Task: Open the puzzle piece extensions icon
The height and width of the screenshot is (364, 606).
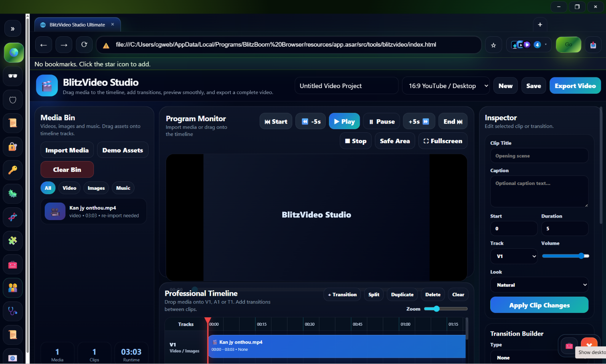Action: pyautogui.click(x=13, y=241)
